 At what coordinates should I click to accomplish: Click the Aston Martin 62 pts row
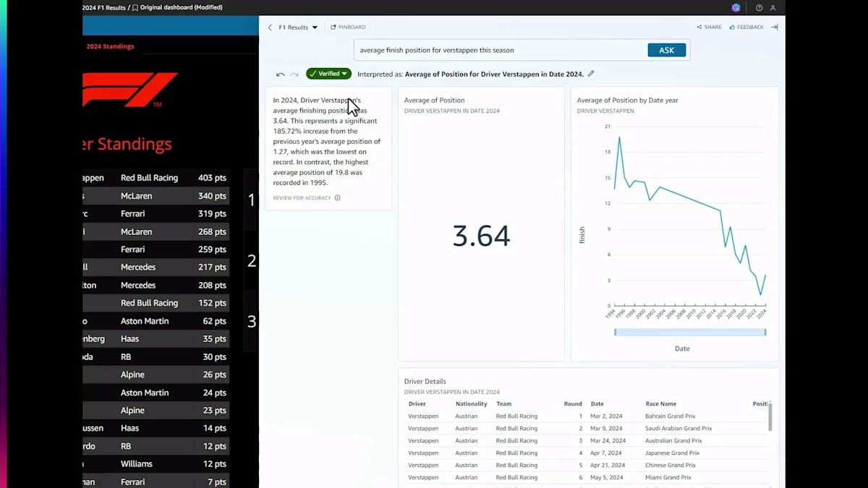156,321
